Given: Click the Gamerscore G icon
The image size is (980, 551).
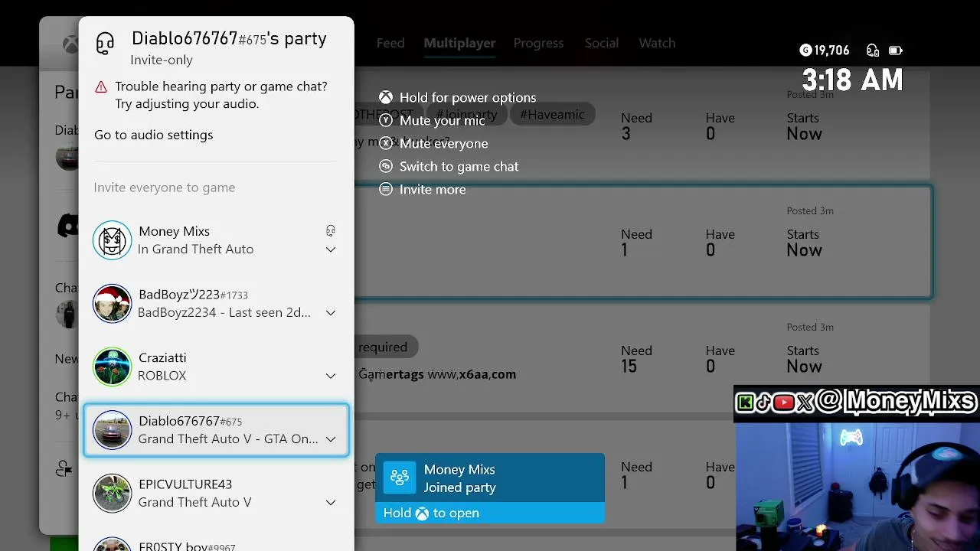Looking at the screenshot, I should click(805, 51).
